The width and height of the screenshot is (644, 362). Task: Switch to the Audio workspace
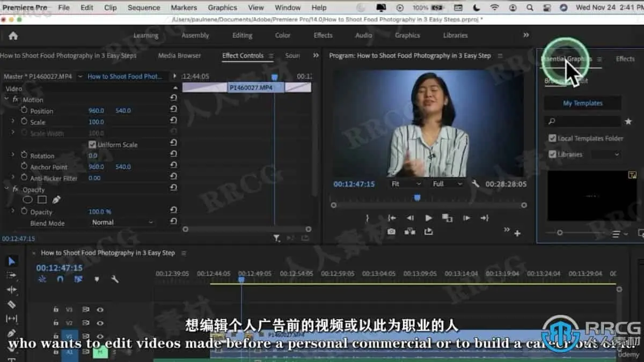[x=363, y=35]
